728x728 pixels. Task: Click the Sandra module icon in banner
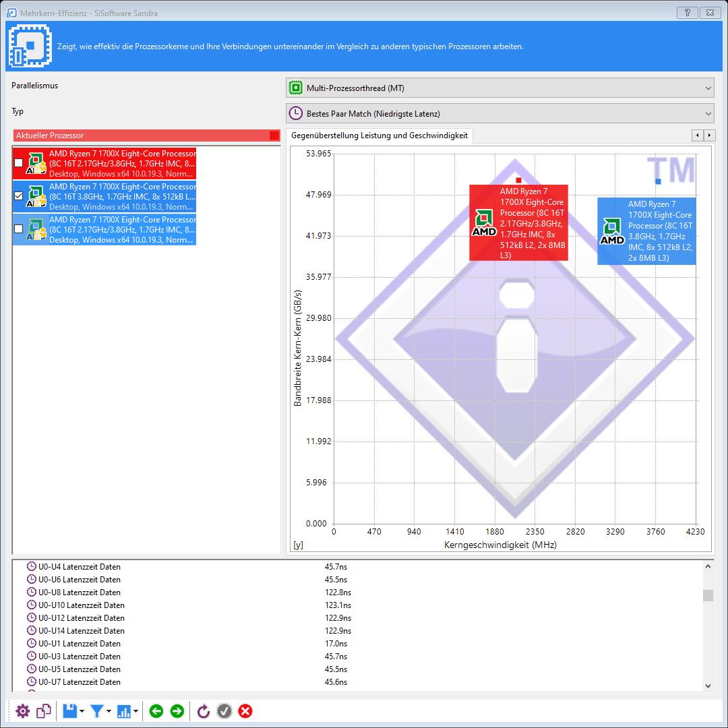(x=30, y=46)
